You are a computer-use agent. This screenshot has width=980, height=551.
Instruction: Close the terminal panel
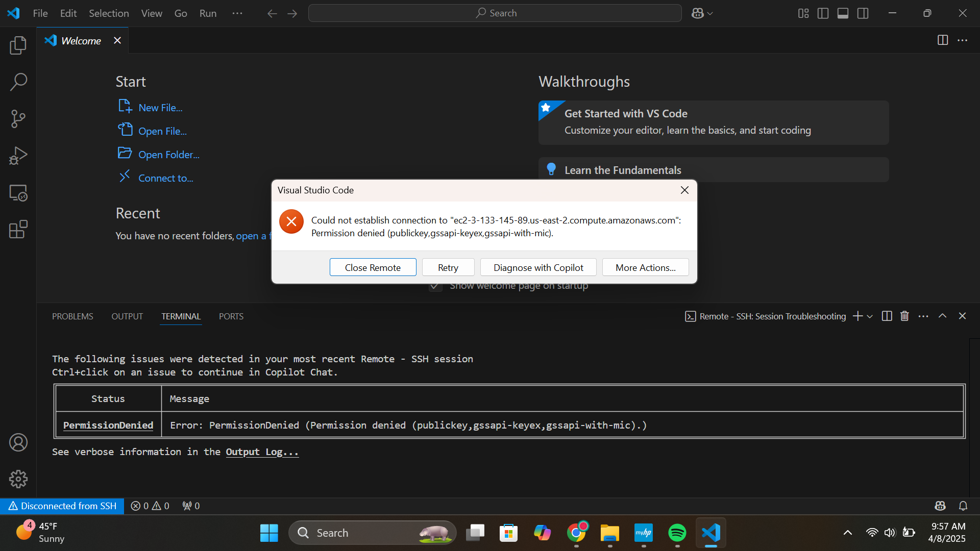pos(963,316)
